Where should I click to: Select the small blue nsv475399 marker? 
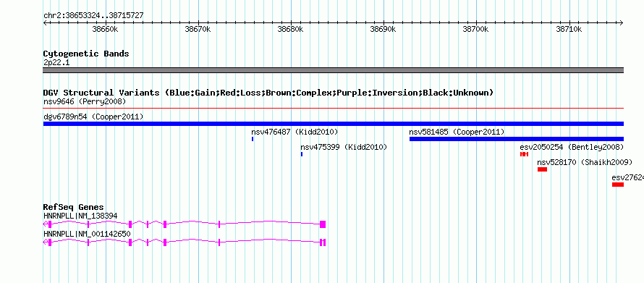click(302, 154)
